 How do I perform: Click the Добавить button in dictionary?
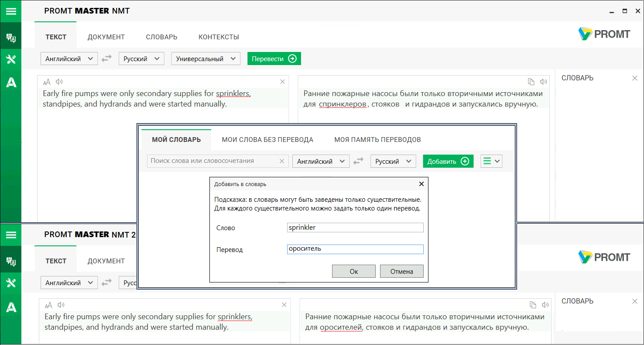(448, 161)
